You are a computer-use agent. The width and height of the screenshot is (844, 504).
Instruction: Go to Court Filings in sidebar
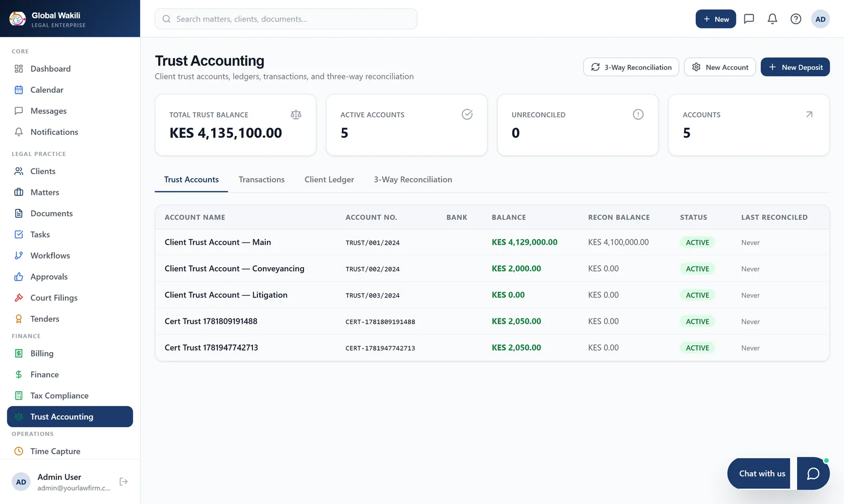70,298
